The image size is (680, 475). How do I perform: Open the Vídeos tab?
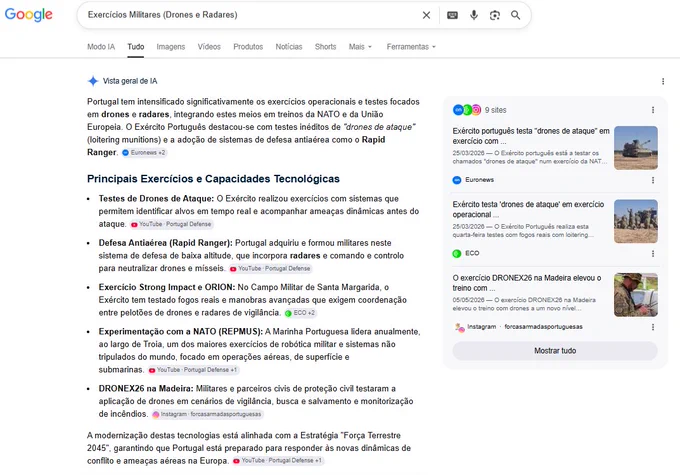coord(209,46)
